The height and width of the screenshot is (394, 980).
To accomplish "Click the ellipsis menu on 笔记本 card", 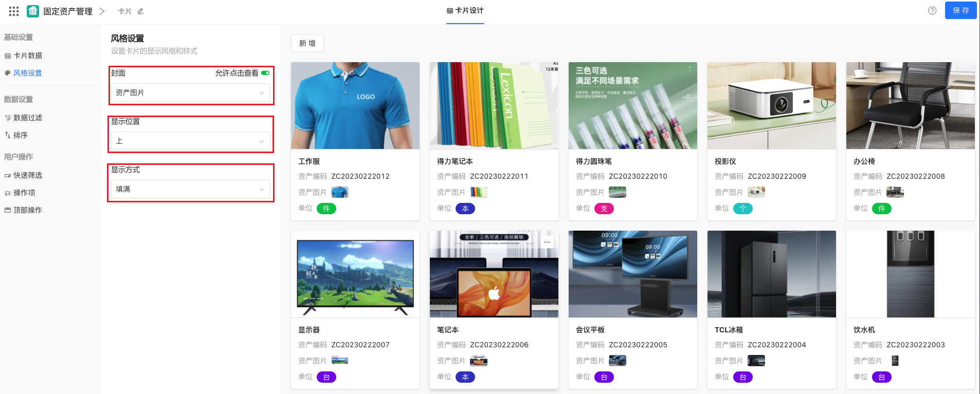I will pyautogui.click(x=547, y=242).
